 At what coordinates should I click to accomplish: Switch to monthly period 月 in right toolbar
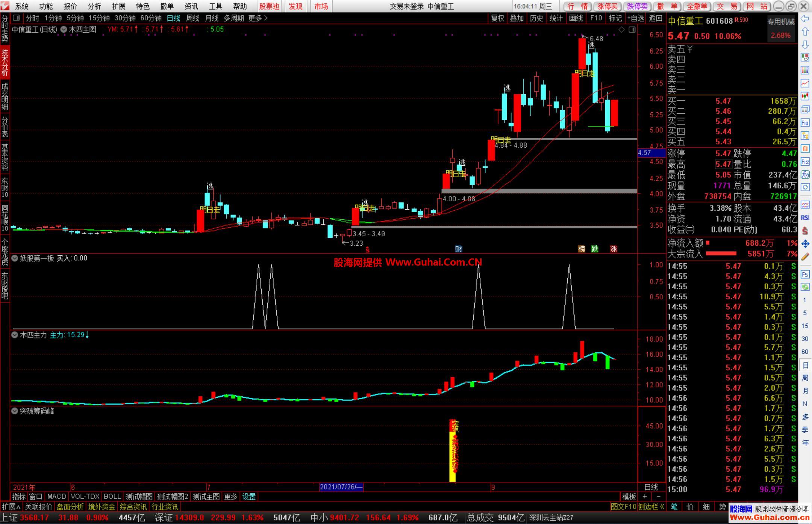click(805, 391)
